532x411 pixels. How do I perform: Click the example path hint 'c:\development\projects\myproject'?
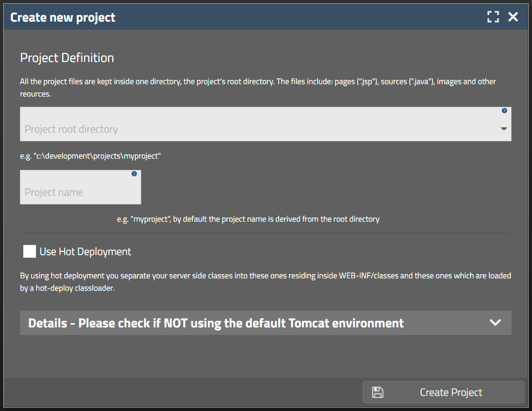coord(91,156)
